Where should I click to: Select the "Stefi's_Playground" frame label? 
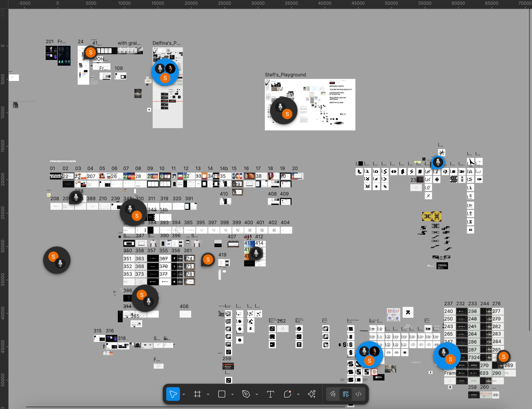[x=285, y=75]
